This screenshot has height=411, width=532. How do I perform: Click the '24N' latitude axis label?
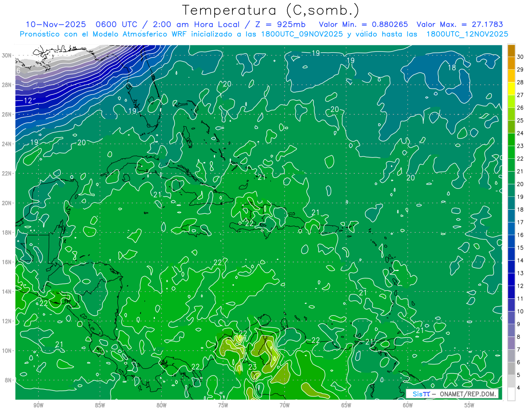click(x=8, y=144)
